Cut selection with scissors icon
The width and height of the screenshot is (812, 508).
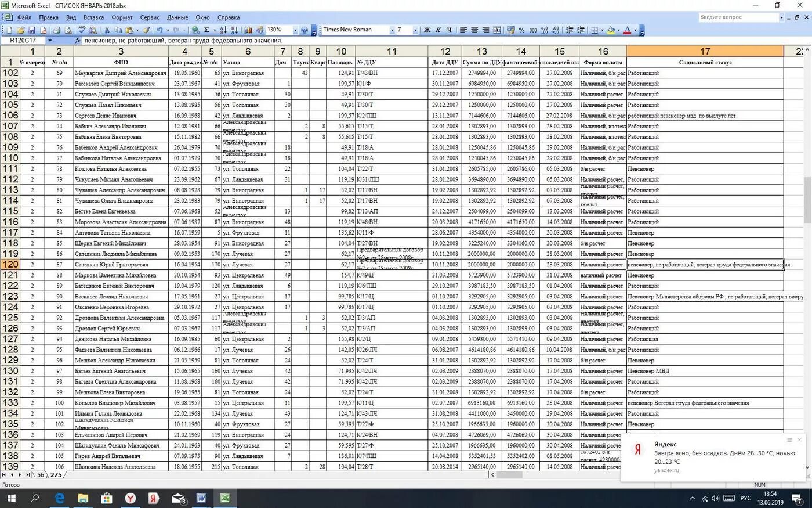pyautogui.click(x=107, y=30)
